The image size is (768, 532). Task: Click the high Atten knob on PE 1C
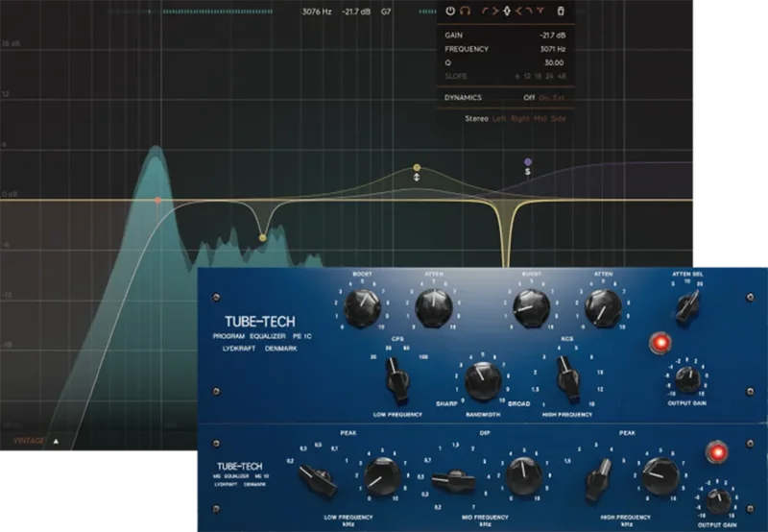click(x=603, y=307)
